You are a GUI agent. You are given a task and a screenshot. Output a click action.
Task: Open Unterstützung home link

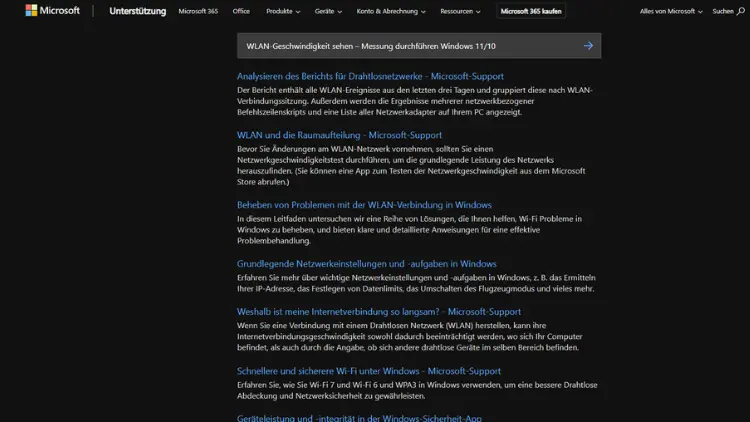[x=138, y=11]
